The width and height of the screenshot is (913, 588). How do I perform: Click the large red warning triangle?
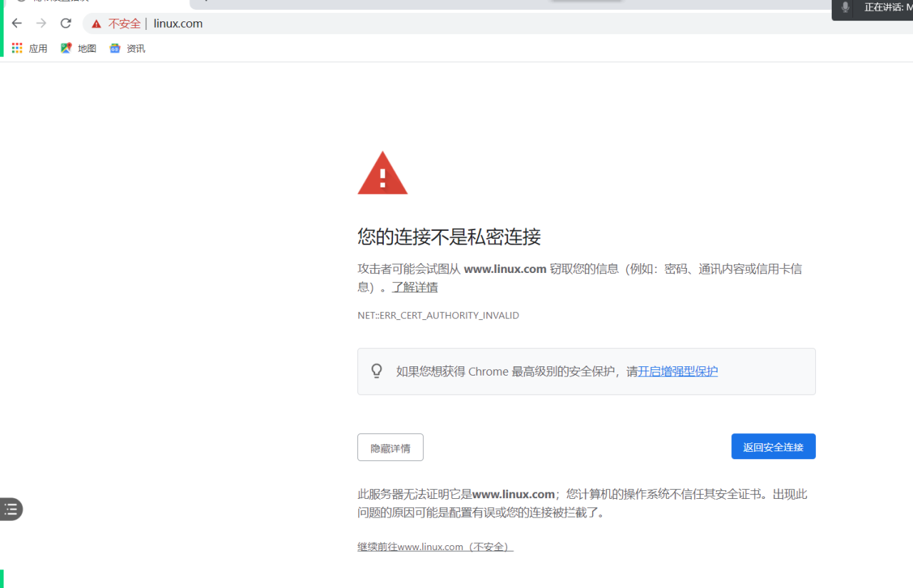coord(382,173)
